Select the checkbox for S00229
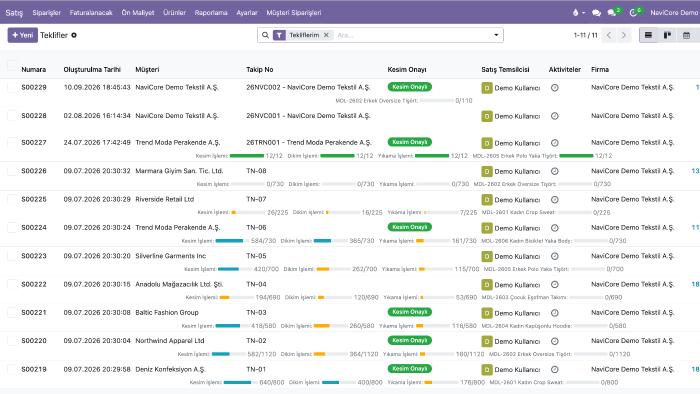Image resolution: width=700 pixels, height=394 pixels. (12, 87)
